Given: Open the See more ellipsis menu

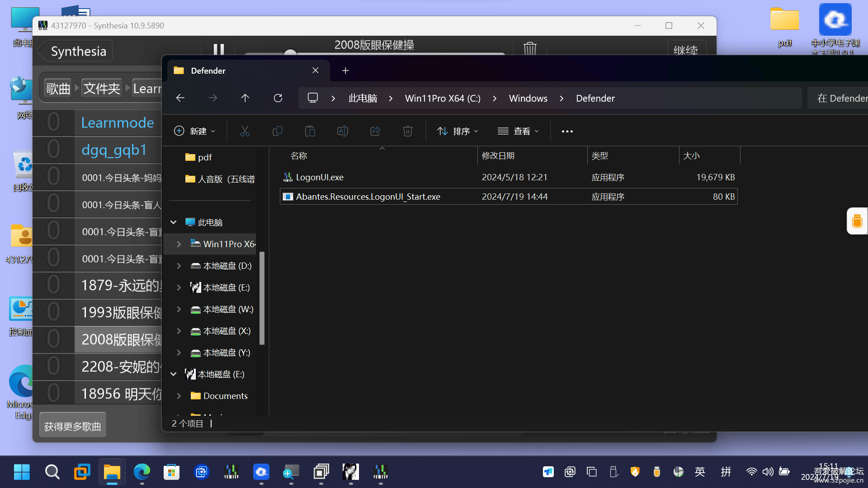Looking at the screenshot, I should 567,131.
